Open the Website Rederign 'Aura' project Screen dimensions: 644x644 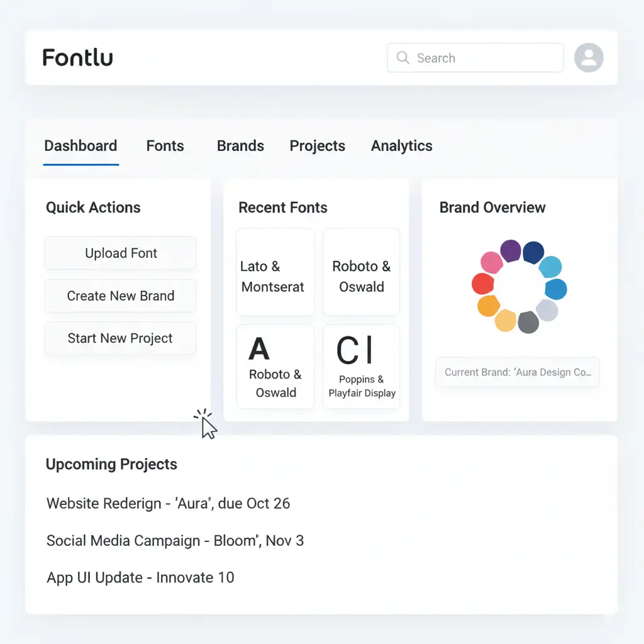click(x=168, y=503)
